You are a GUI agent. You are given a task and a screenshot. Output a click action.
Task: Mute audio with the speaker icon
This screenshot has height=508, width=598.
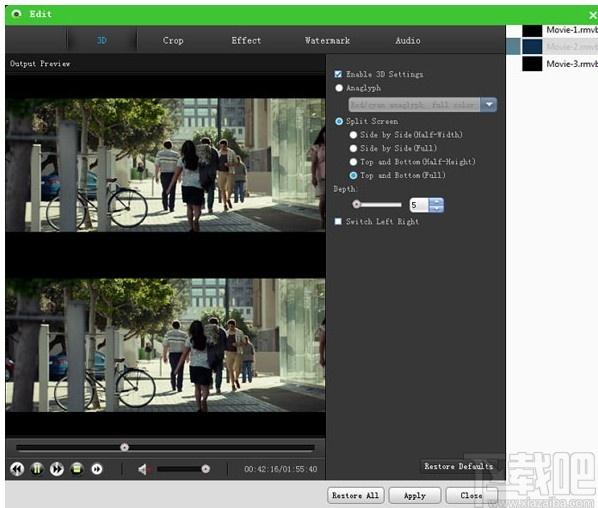point(143,469)
